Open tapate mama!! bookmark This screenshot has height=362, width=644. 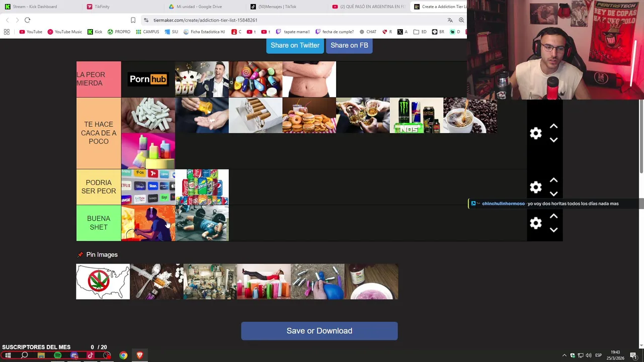293,32
